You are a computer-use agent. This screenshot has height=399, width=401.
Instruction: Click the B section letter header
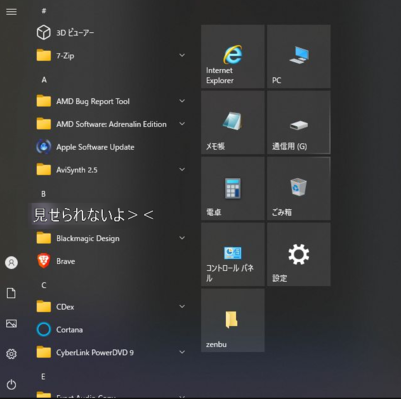(43, 194)
